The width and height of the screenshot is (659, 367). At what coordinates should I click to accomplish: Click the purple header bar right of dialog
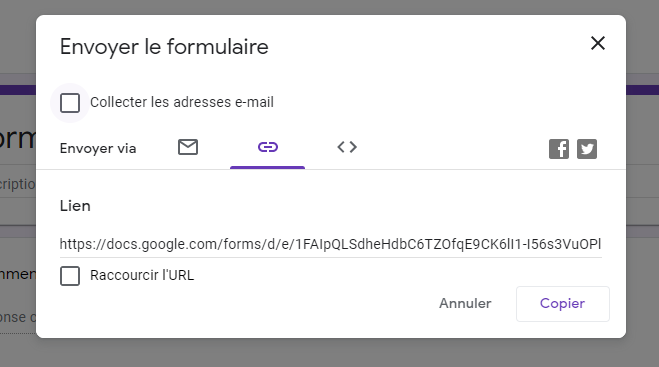642,90
